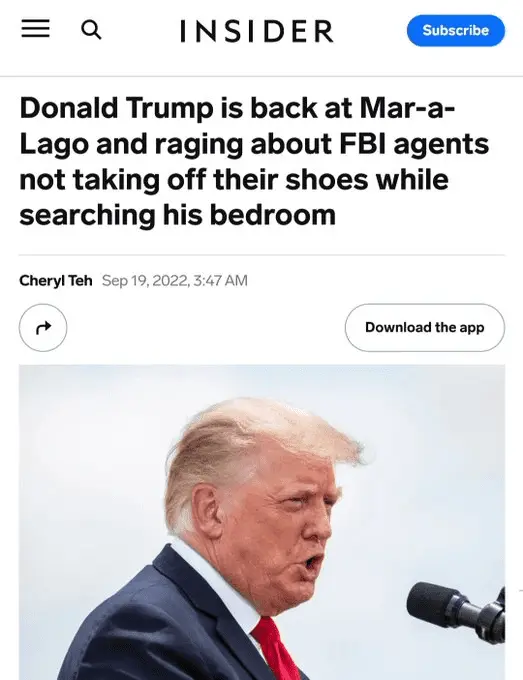
Task: Click the blue Subscribe button
Action: click(456, 30)
